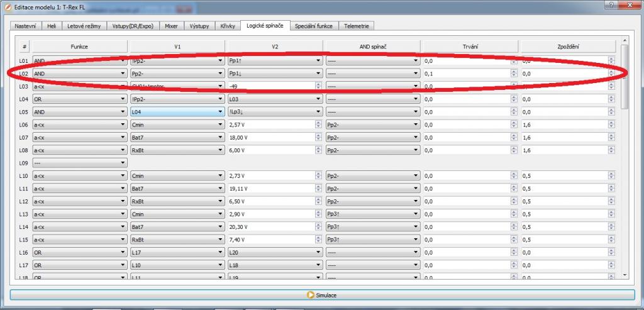
Task: Open L16 V2 dropdown showing L20
Action: 274,252
